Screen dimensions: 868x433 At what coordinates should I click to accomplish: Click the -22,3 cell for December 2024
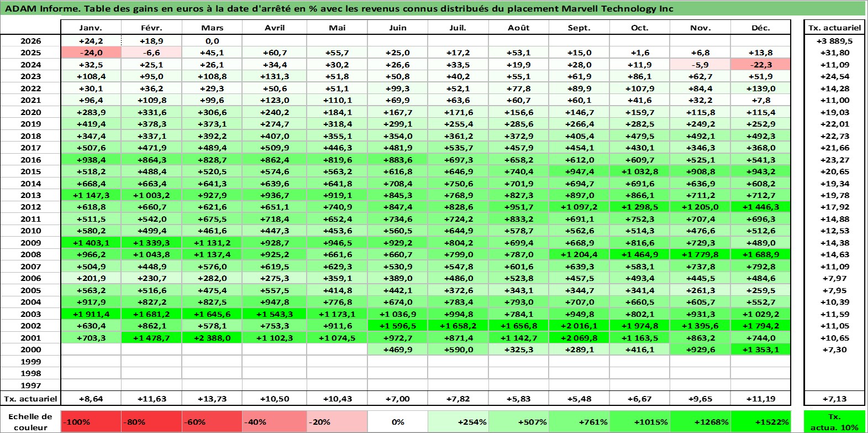click(761, 65)
